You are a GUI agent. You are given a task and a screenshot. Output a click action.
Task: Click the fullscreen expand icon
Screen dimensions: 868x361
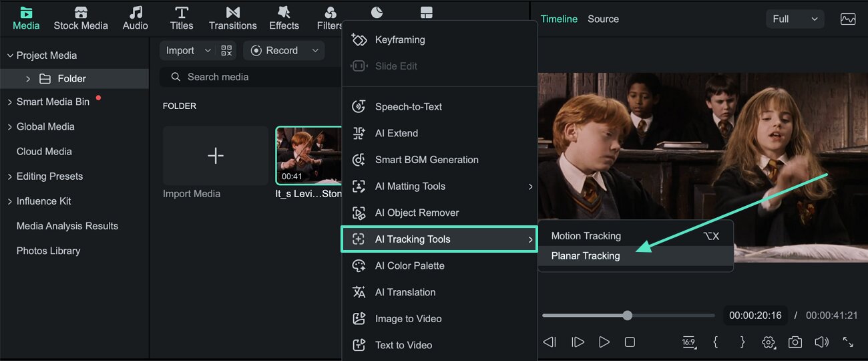pyautogui.click(x=848, y=342)
